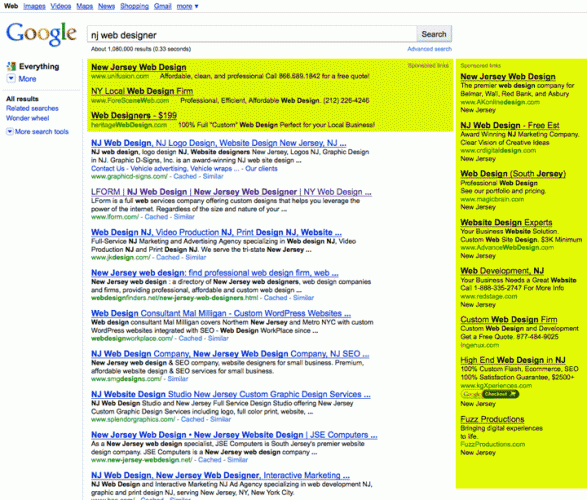This screenshot has height=500, width=587.
Task: Open Custom Web Design Firm ad
Action: pyautogui.click(x=509, y=320)
